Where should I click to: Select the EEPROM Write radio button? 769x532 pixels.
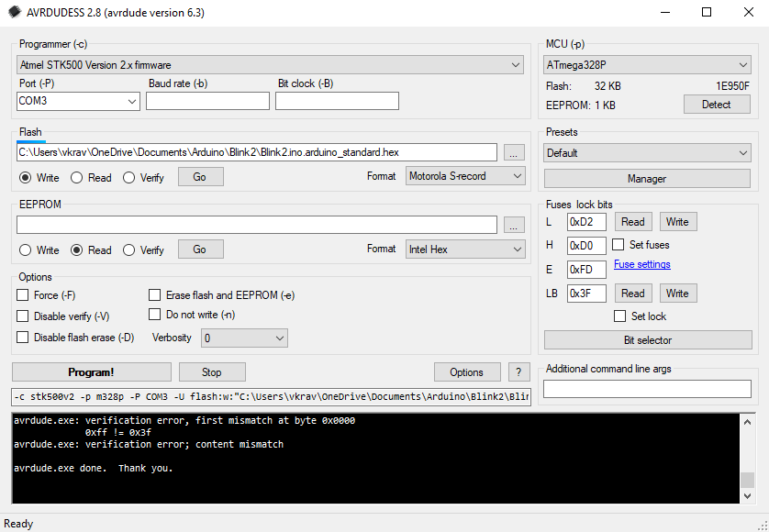pos(26,250)
